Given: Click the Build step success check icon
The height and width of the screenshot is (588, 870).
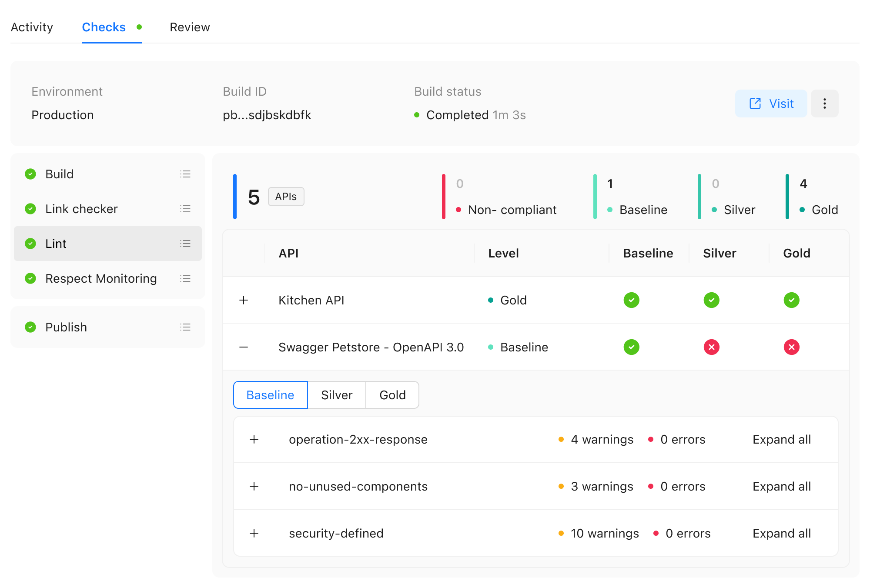Looking at the screenshot, I should coord(30,174).
